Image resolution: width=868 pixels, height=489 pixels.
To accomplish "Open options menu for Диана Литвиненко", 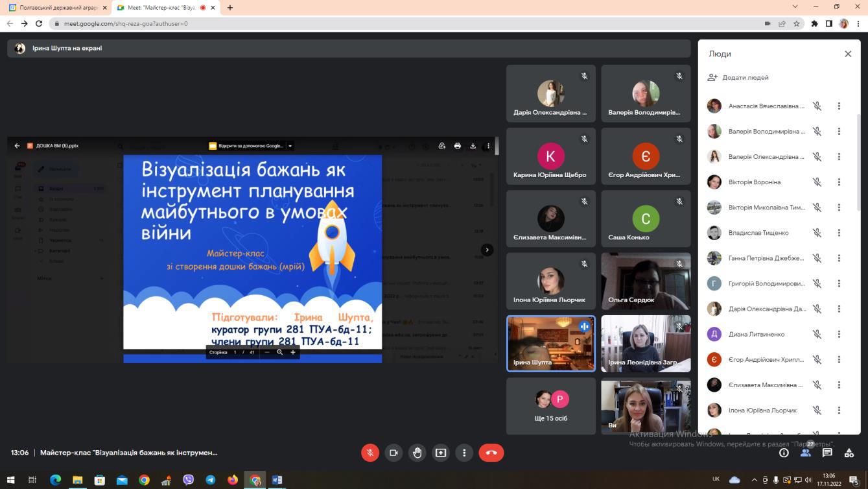I will point(839,334).
